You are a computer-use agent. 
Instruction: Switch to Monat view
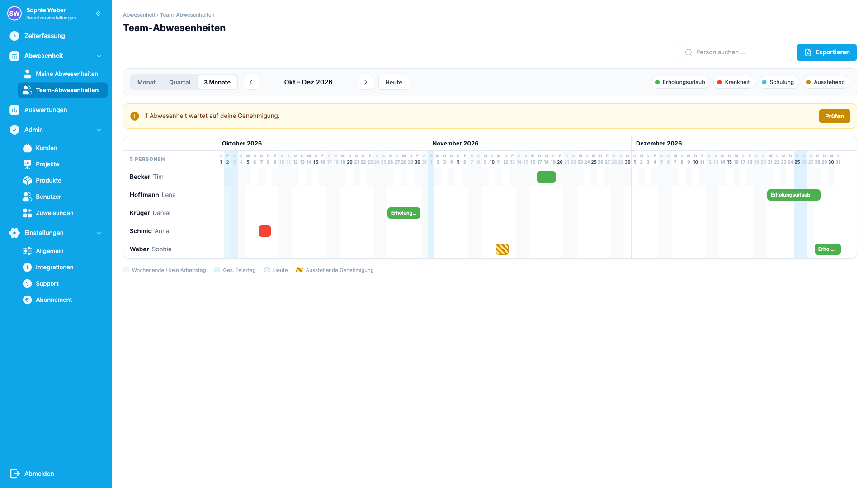(x=146, y=82)
